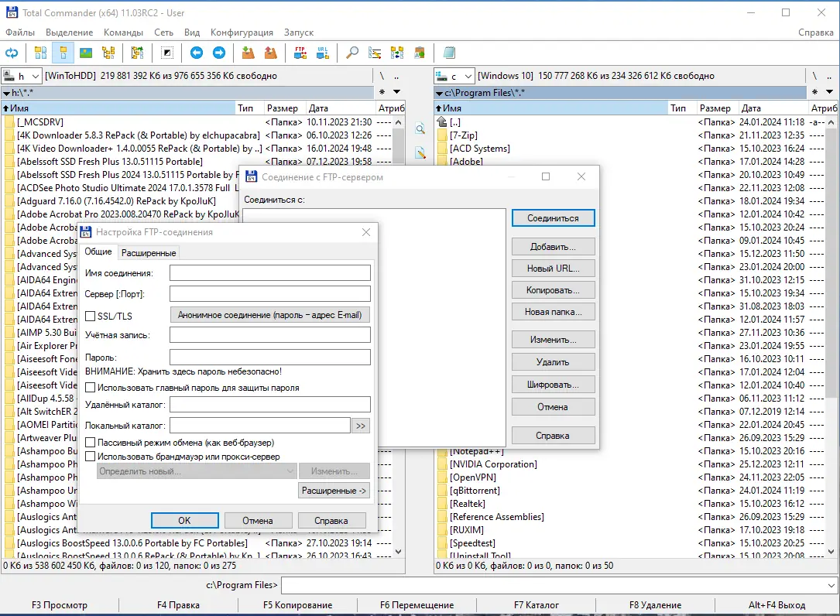Click the Шифровать... button

tap(553, 385)
